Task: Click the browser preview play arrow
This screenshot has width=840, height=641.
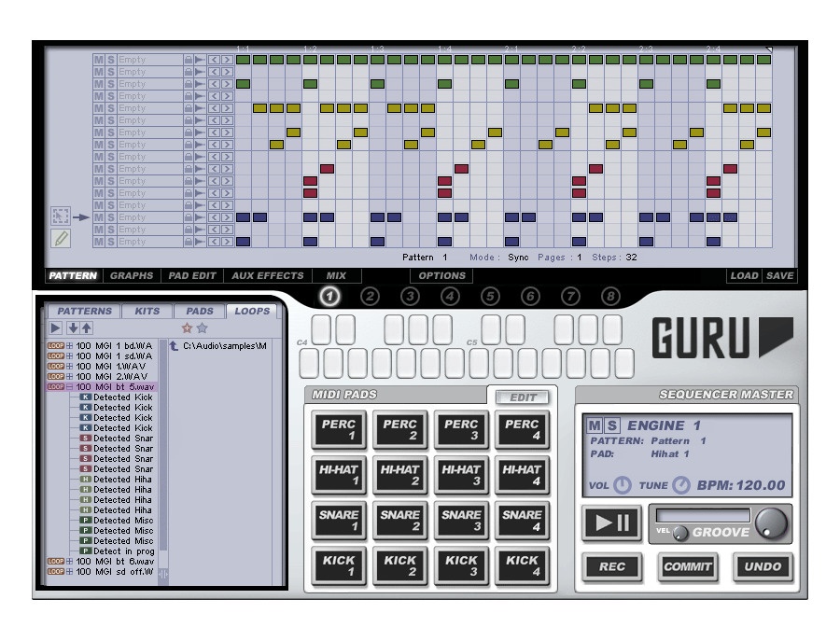Action: coord(55,328)
